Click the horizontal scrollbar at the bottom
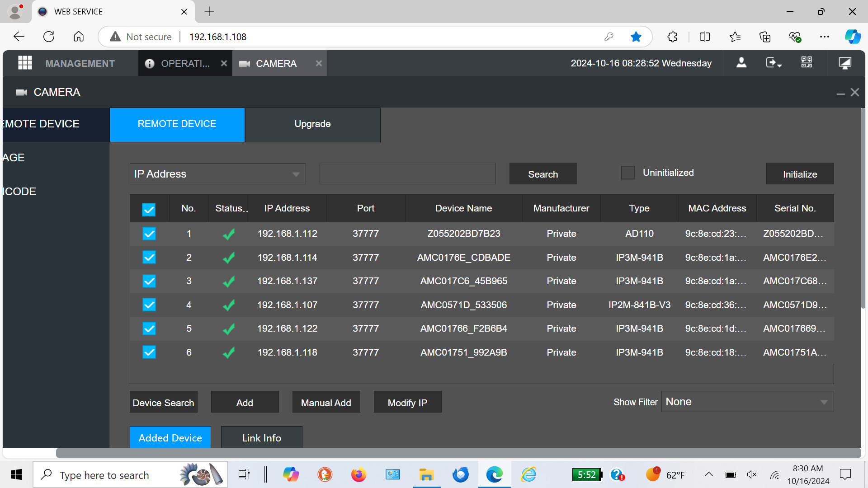Screen dimensions: 868x488 click(x=458, y=453)
